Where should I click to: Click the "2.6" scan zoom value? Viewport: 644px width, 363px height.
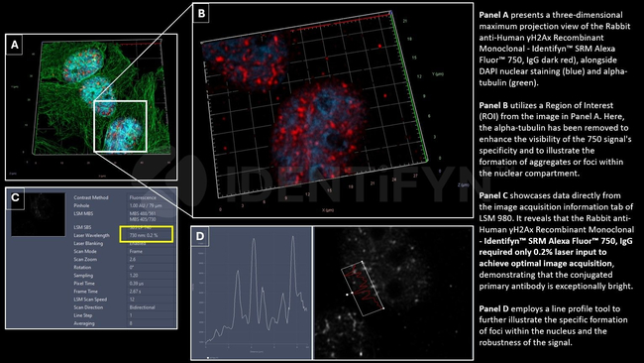(x=133, y=260)
